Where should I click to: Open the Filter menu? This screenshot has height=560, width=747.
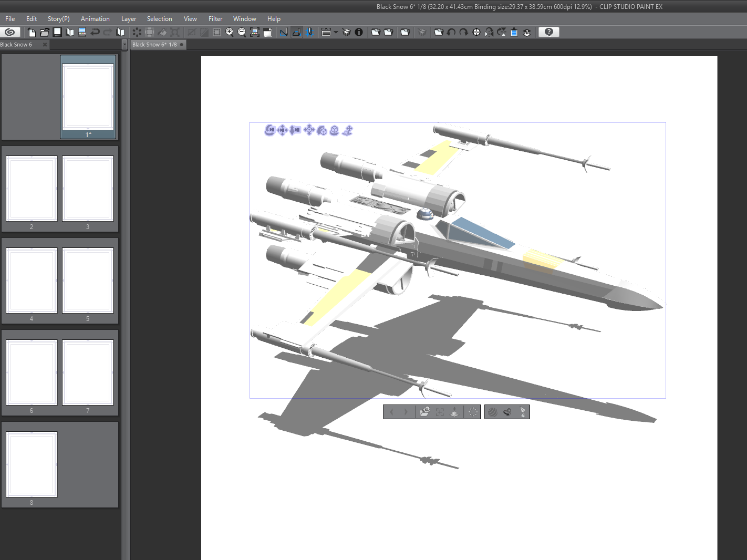[215, 19]
